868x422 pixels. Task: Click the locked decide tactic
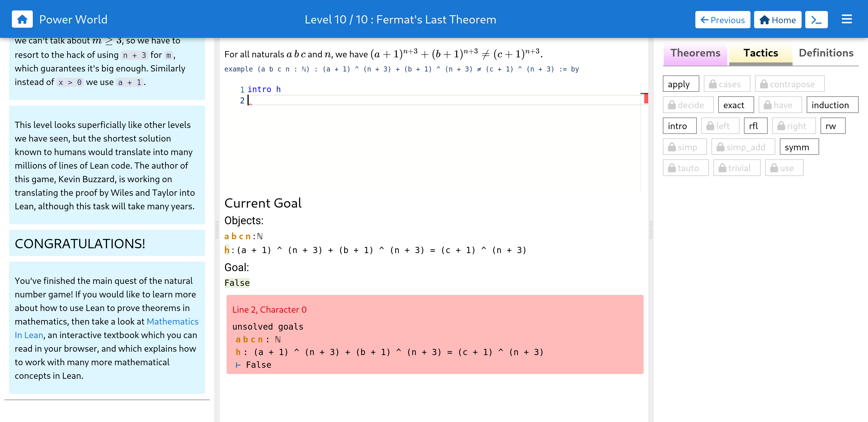(x=688, y=105)
